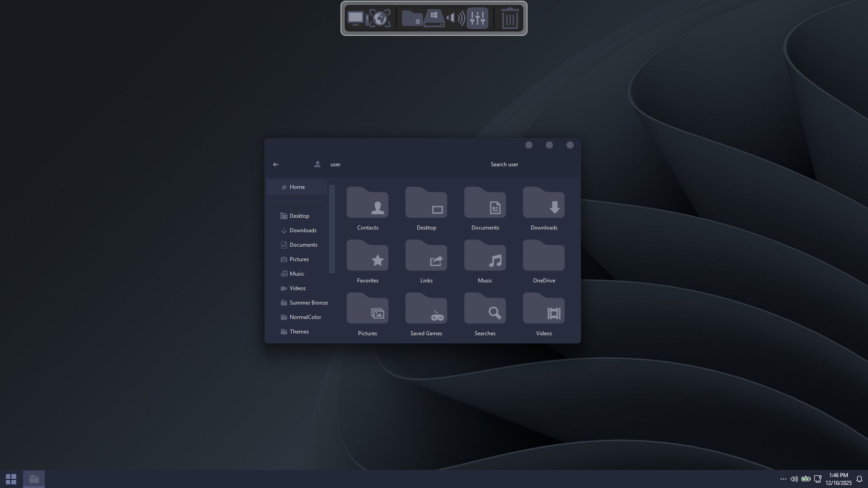Launch the globe browser icon in dock

coord(380,19)
